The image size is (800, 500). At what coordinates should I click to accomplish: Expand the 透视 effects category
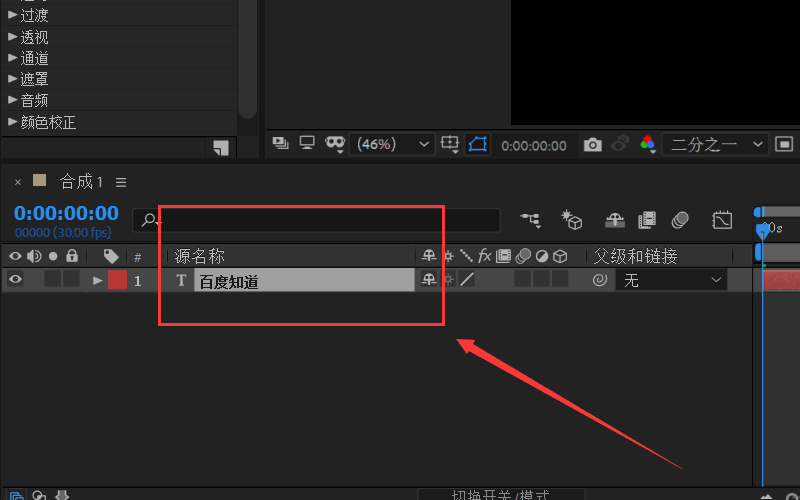pyautogui.click(x=13, y=36)
